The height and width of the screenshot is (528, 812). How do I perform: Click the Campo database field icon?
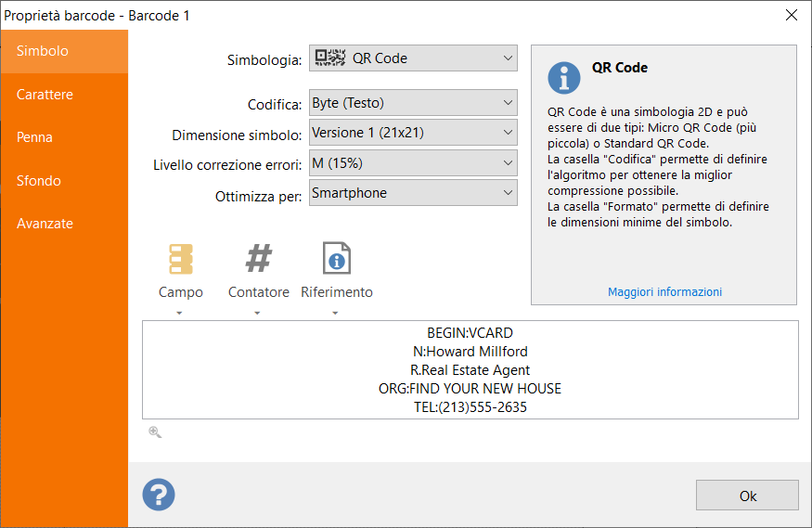[x=181, y=259]
